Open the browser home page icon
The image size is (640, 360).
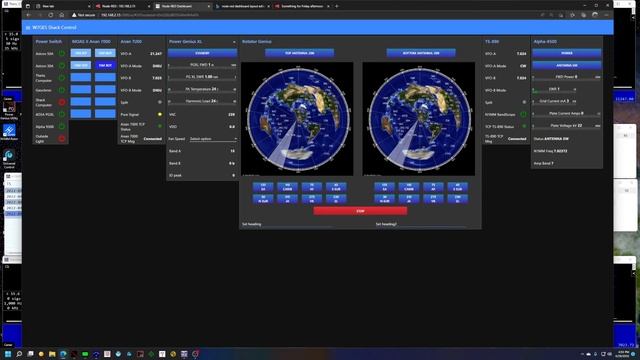click(x=62, y=15)
